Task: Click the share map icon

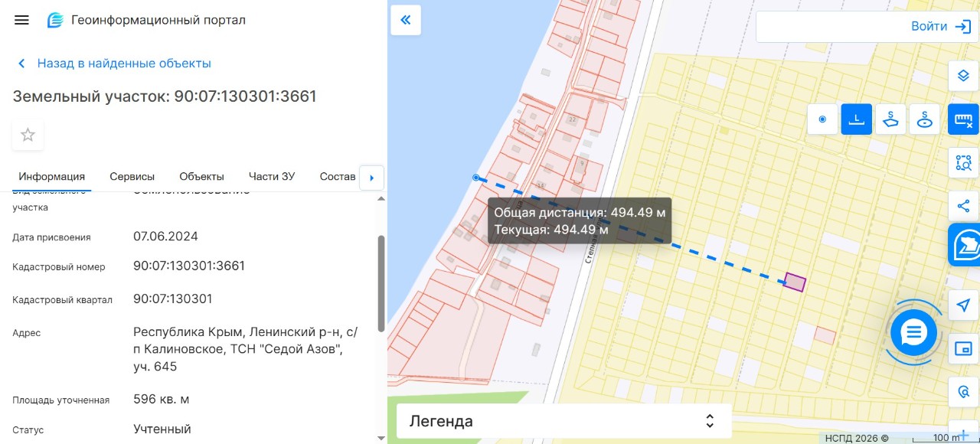Action: [963, 206]
